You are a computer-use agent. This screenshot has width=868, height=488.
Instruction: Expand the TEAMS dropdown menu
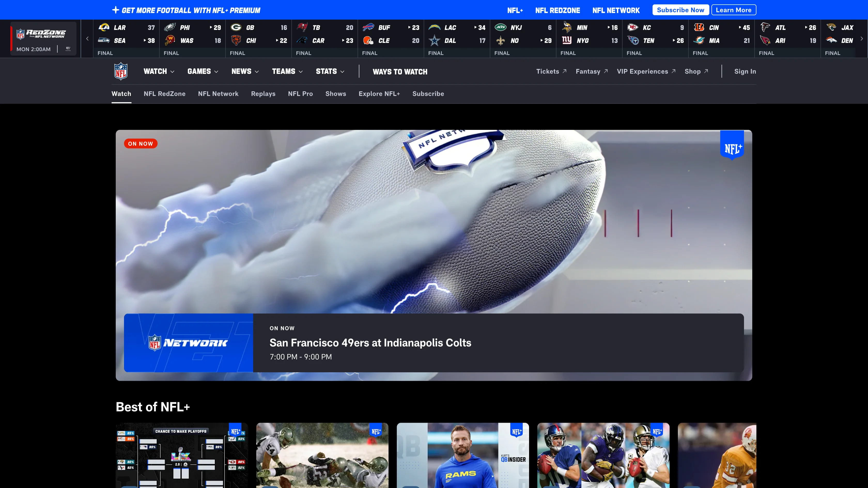click(x=287, y=72)
